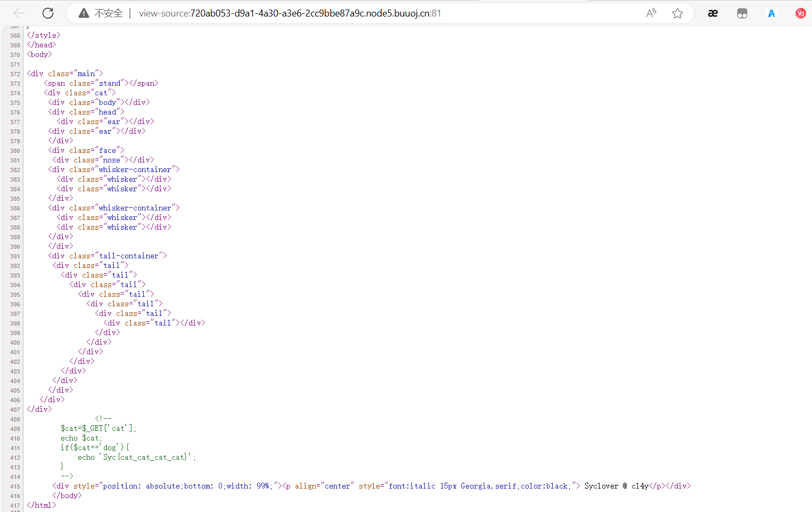Image resolution: width=812 pixels, height=512 pixels.
Task: Click Syc{cat_cat_cat_cat} echo line
Action: tap(137, 458)
